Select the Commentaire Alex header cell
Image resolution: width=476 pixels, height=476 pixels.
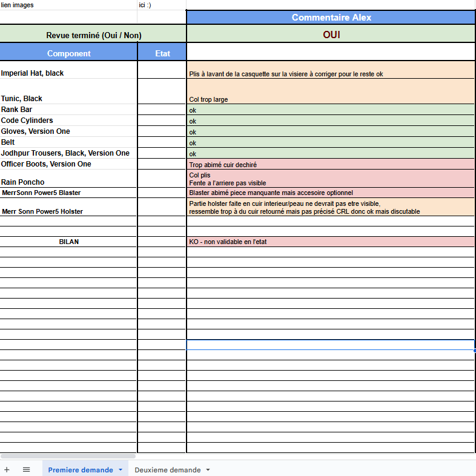pos(331,18)
